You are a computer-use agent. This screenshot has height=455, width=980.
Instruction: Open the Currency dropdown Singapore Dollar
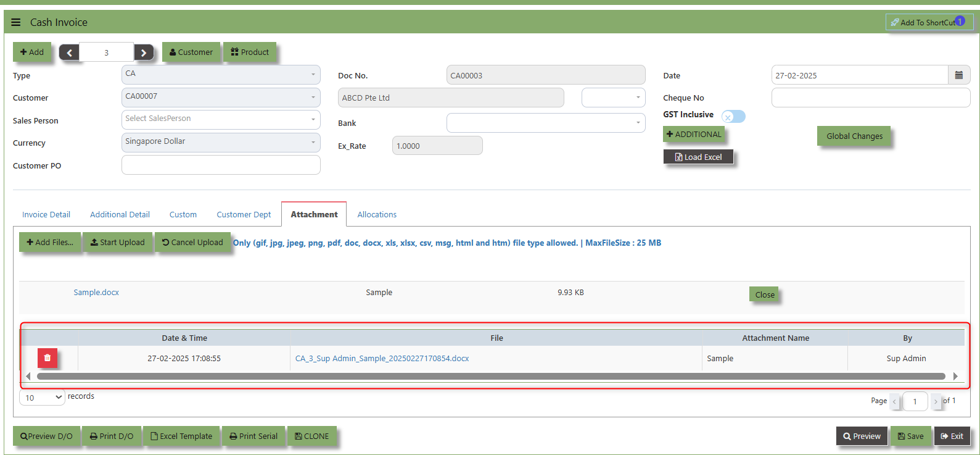221,143
